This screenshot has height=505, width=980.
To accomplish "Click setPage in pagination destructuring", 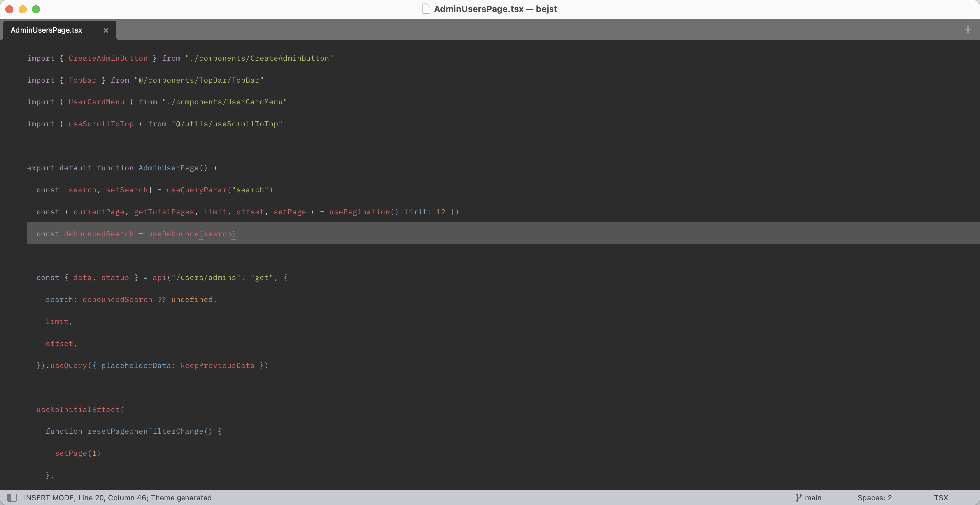I will pyautogui.click(x=290, y=212).
